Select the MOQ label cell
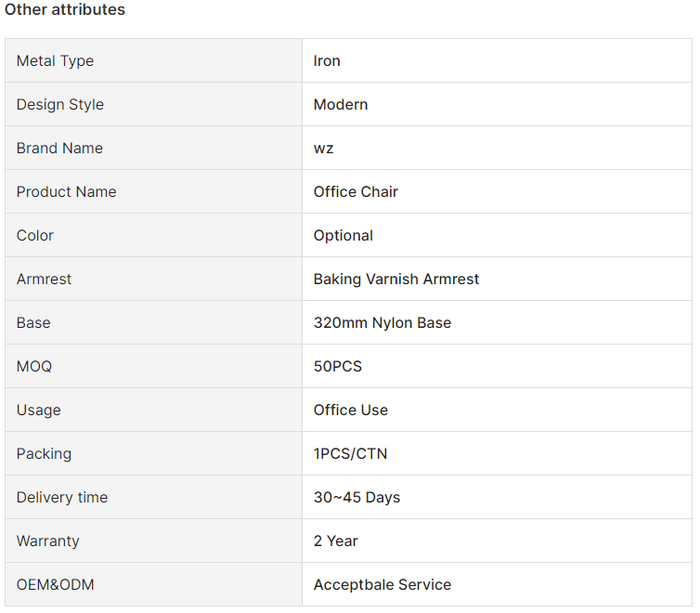This screenshot has height=613, width=700. tap(153, 366)
